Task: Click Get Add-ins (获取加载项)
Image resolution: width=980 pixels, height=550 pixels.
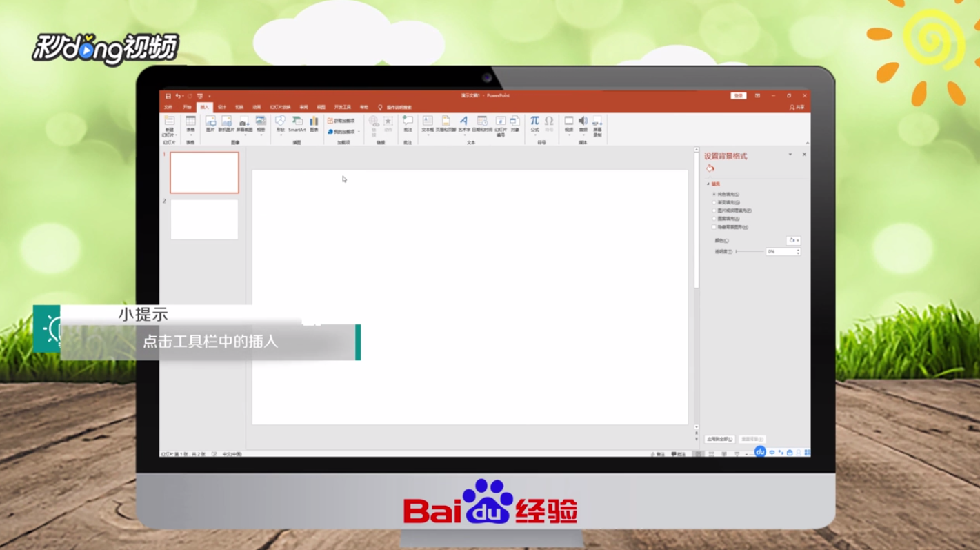Action: pyautogui.click(x=341, y=121)
